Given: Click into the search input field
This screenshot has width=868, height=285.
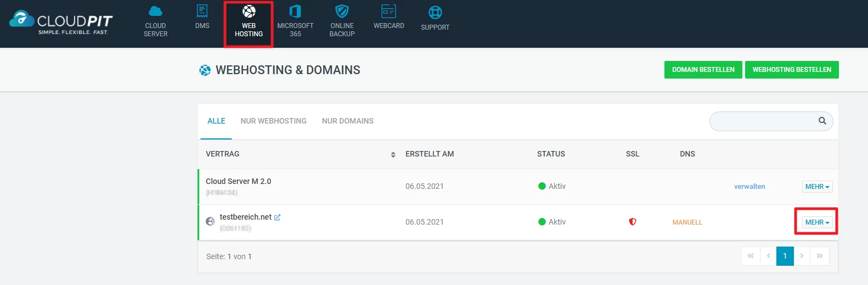Looking at the screenshot, I should tap(763, 121).
